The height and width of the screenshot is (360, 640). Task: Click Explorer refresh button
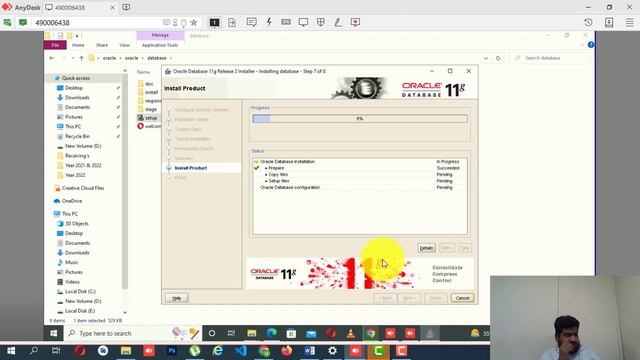coord(498,58)
